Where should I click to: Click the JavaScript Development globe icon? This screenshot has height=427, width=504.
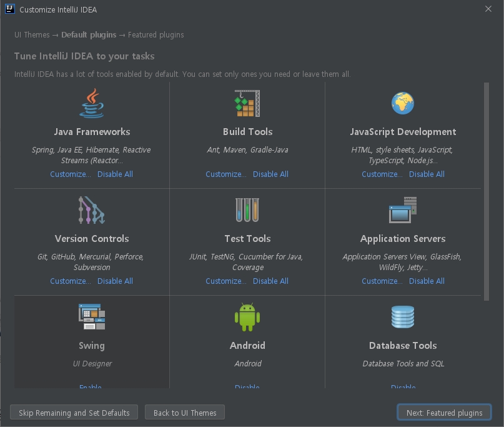pos(403,103)
